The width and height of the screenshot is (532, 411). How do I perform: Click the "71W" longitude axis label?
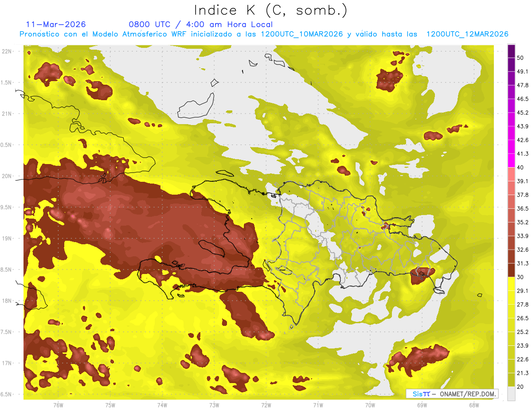click(318, 406)
